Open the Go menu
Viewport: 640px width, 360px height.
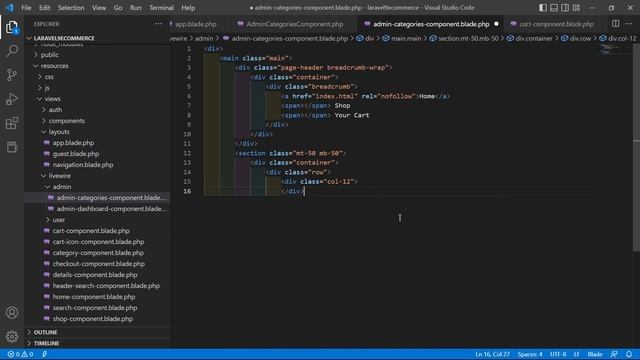coord(118,8)
